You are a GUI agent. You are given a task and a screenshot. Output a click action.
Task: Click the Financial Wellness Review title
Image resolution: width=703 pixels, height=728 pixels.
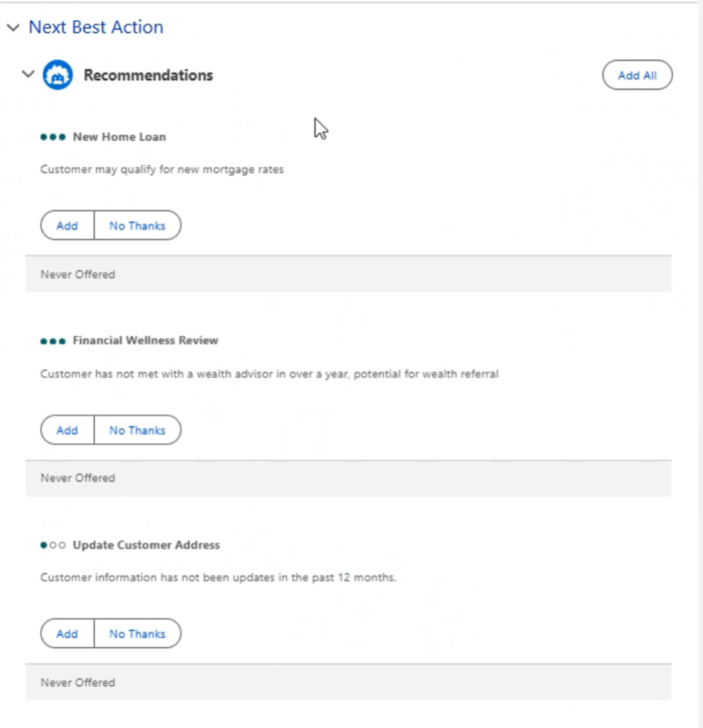click(x=146, y=341)
